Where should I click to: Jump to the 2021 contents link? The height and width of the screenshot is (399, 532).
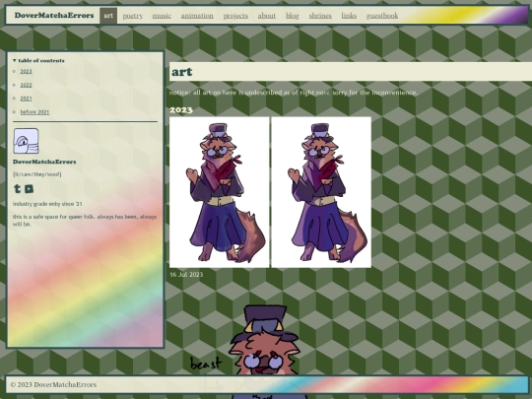(x=27, y=99)
